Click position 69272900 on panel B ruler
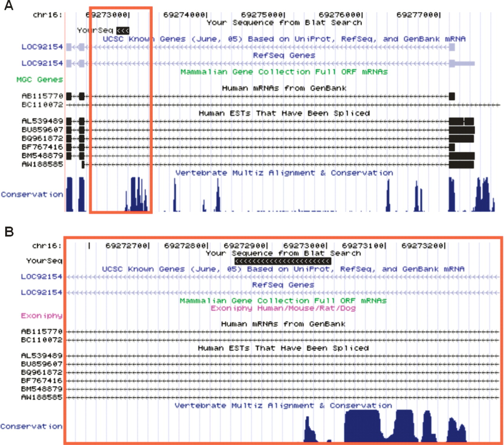The height and width of the screenshot is (445, 504). tap(245, 246)
